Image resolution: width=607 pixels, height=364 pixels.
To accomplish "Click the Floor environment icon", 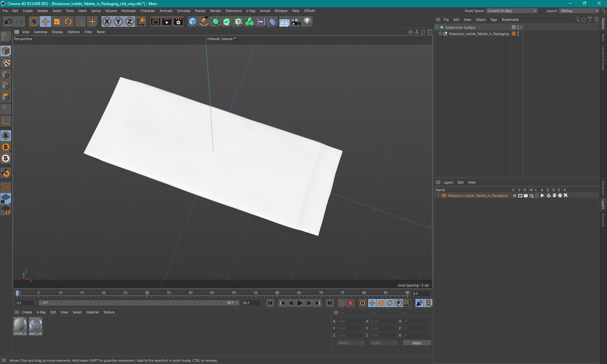I will 284,21.
